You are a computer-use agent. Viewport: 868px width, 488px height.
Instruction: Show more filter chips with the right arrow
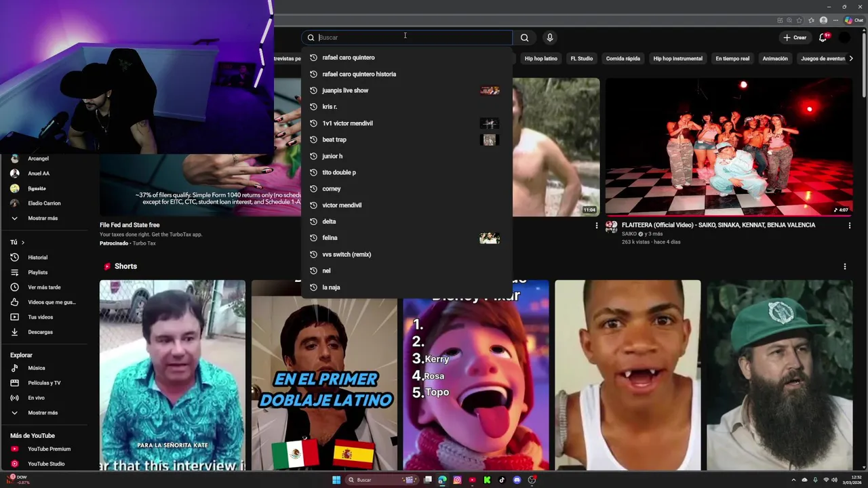[851, 58]
